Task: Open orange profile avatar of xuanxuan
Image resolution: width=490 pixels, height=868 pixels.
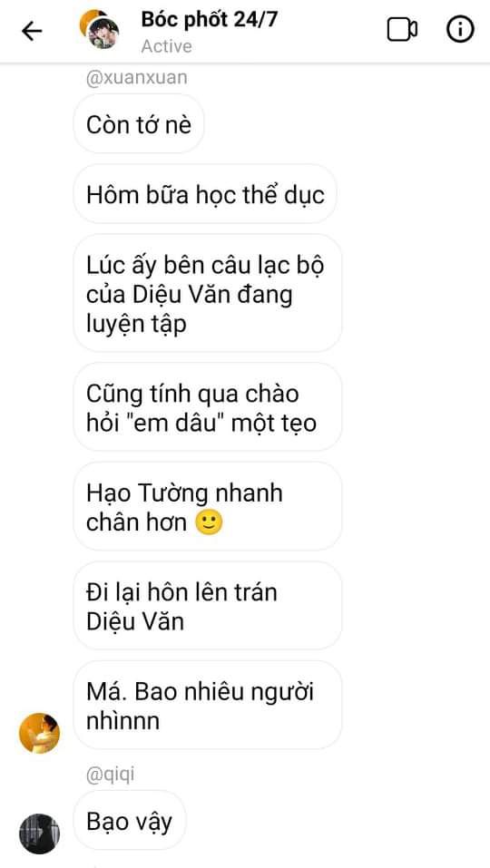Action: click(x=39, y=733)
